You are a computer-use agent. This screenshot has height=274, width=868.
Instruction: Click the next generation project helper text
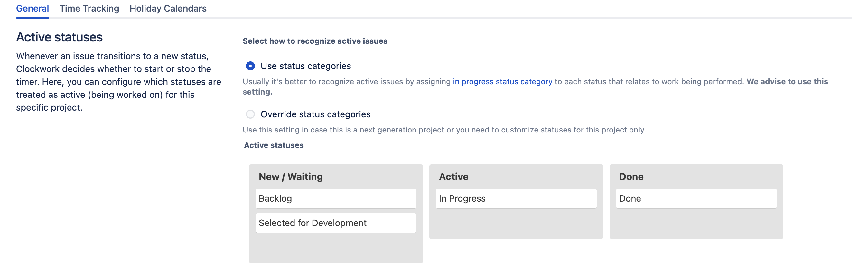444,130
